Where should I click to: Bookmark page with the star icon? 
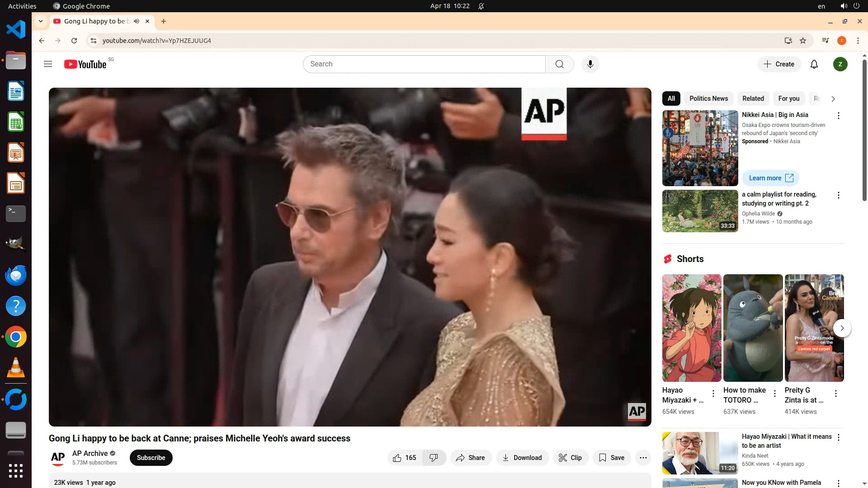point(803,41)
